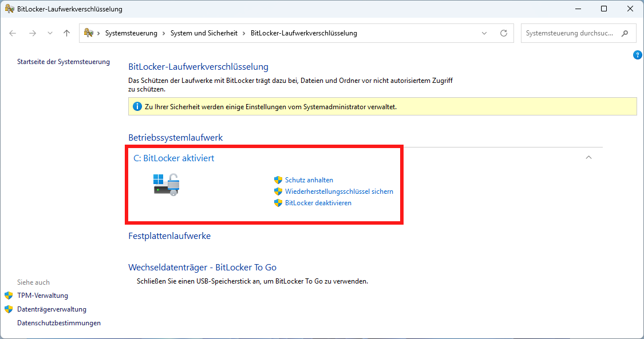Collapse the C: drive section chevron

[x=588, y=157]
